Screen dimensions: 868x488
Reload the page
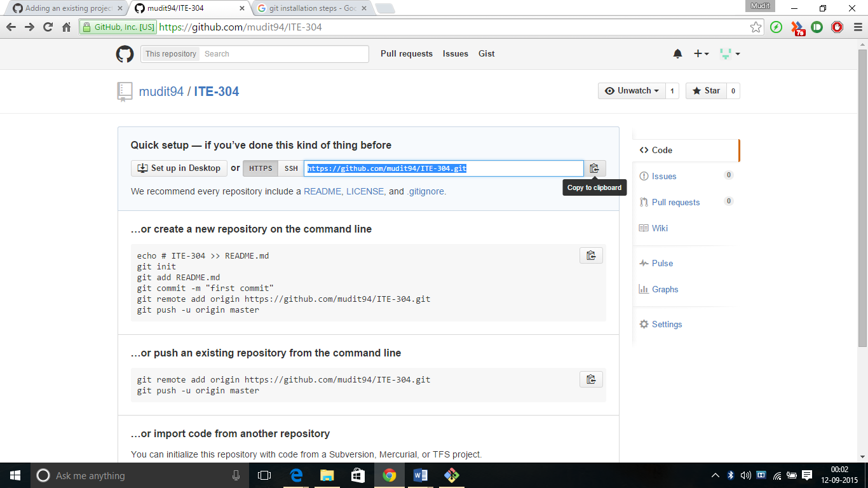(48, 27)
